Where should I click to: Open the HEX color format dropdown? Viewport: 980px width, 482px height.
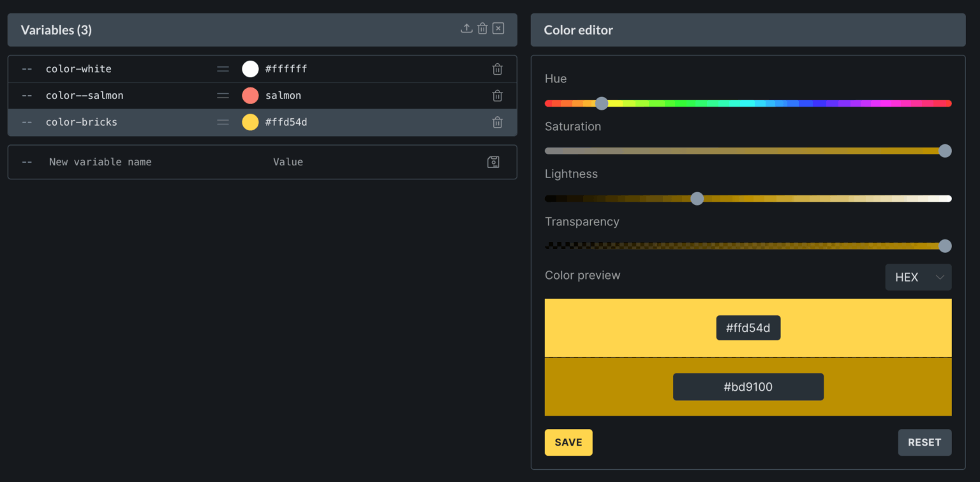[918, 277]
